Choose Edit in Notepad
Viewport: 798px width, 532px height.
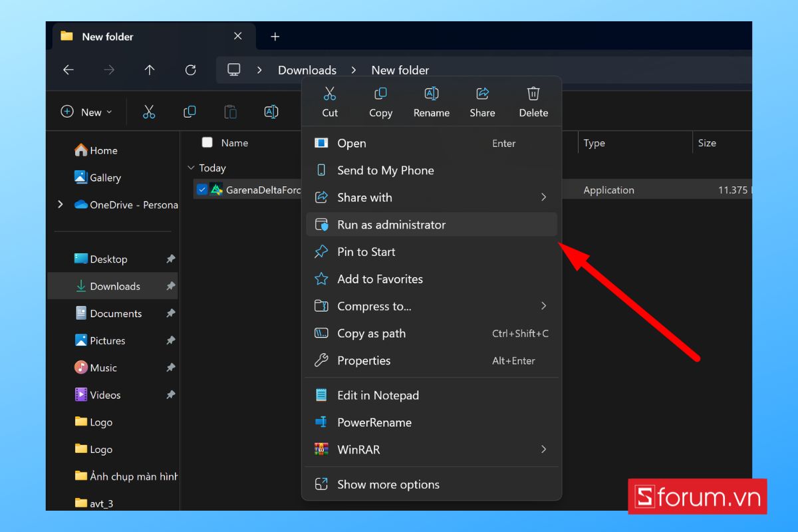(x=432, y=396)
